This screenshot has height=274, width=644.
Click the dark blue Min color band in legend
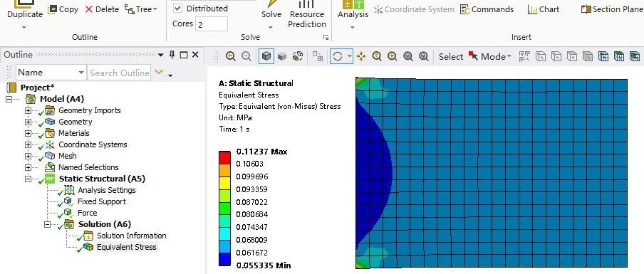pyautogui.click(x=224, y=259)
